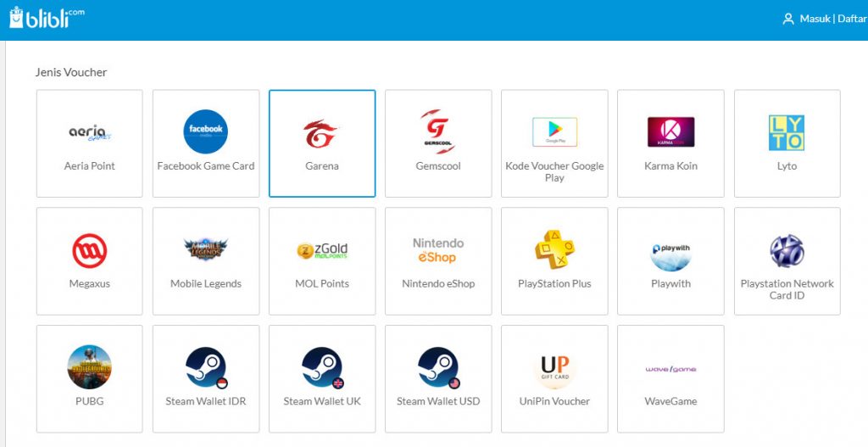868x447 pixels.
Task: Click the Facebook Game Card label
Action: [x=206, y=165]
